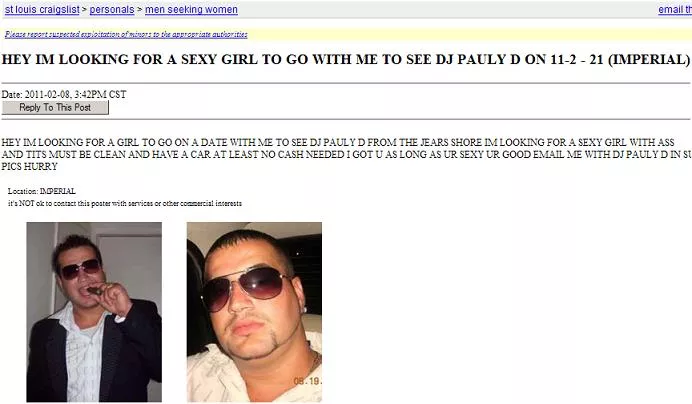The width and height of the screenshot is (692, 404).
Task: Follow the report exploitation of minors link
Action: [126, 34]
